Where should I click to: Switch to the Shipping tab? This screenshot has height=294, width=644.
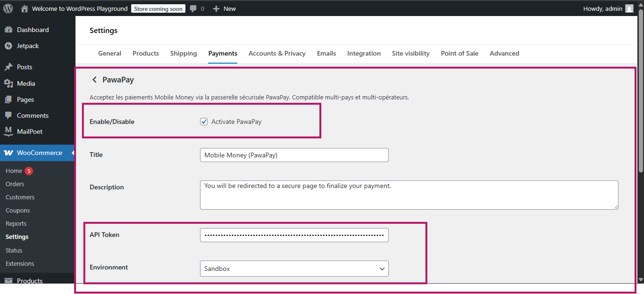coord(184,53)
